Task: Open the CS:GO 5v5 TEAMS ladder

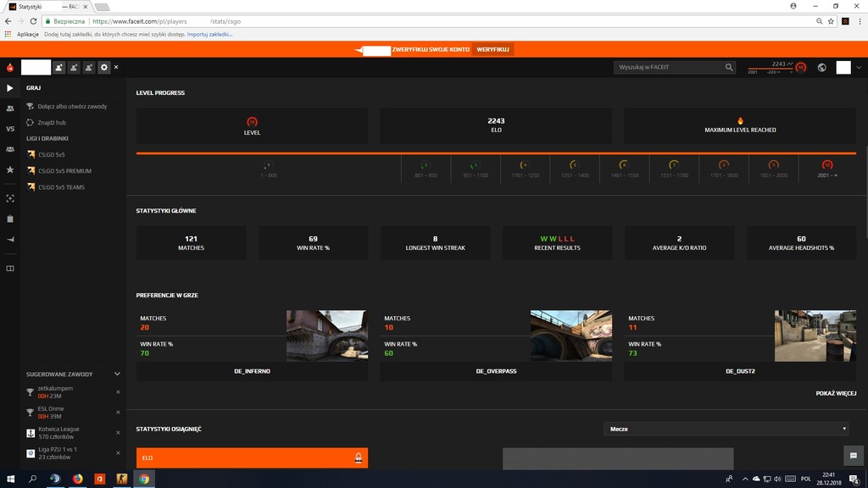Action: [x=61, y=187]
